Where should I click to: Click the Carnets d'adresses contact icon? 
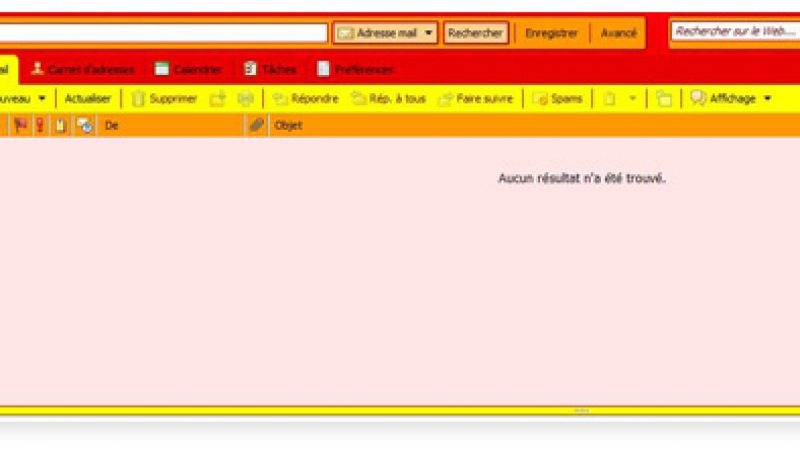[37, 68]
